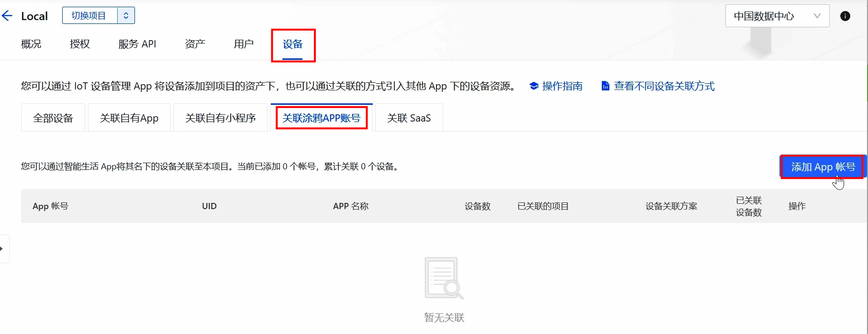Click the up-down arrows on 切换项目
Viewport: 868px width, 334px height.
(126, 15)
